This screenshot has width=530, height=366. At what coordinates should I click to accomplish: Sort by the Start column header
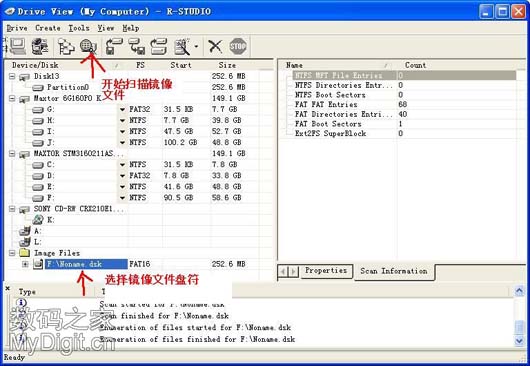coord(181,65)
